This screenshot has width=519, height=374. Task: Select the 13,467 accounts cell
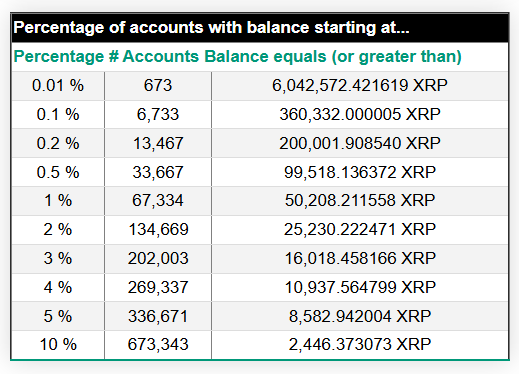coord(158,143)
